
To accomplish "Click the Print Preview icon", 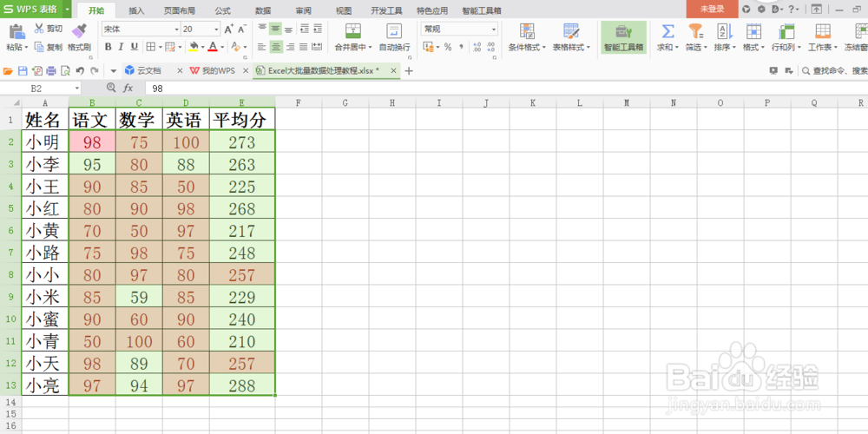I will click(65, 71).
